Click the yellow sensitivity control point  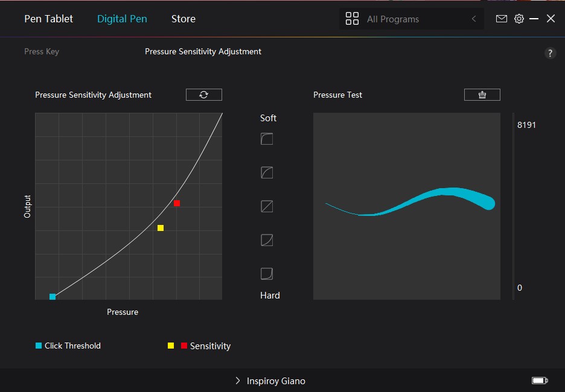(161, 228)
